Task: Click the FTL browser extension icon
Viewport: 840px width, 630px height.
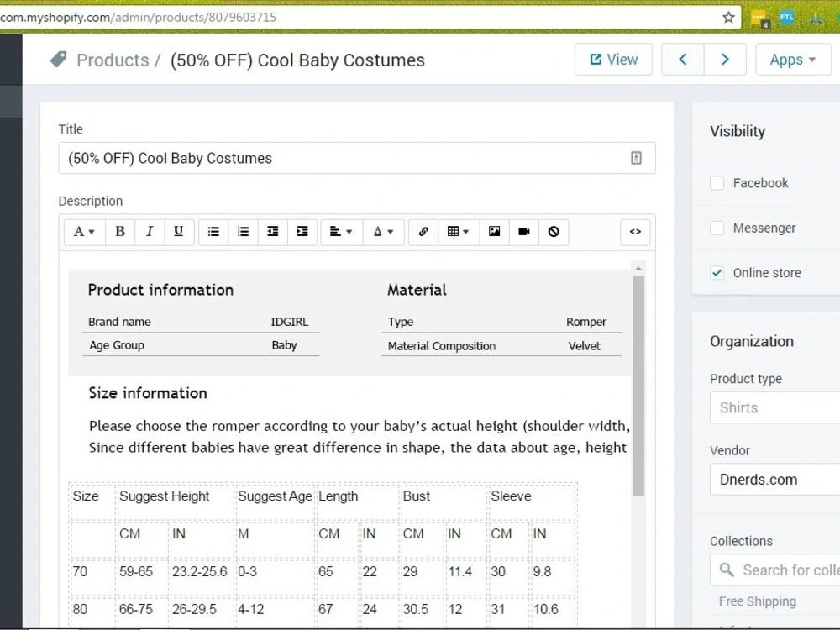Action: [x=787, y=17]
